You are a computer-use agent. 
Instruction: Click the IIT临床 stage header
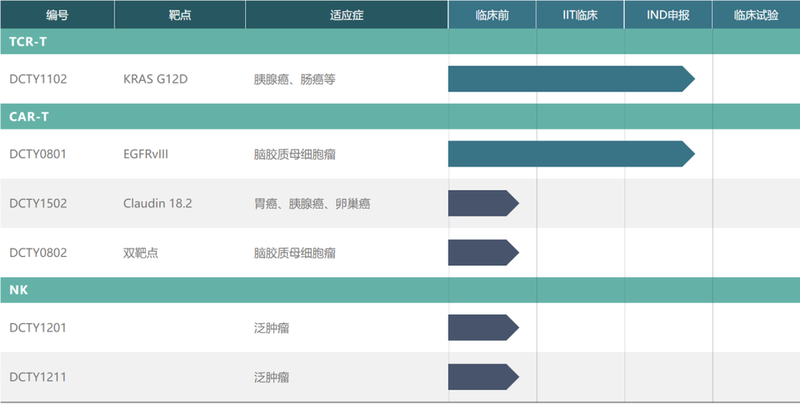(580, 15)
